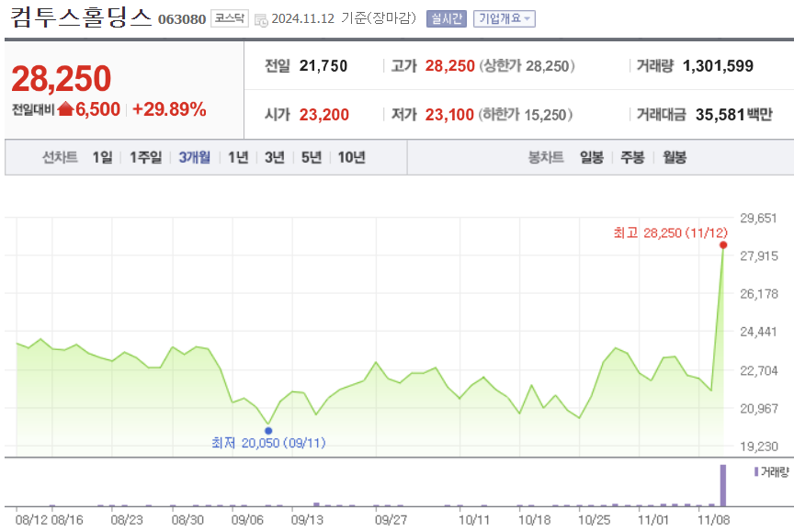Switch chart to 1년 period
Screen dimensions: 794x532
tap(238, 157)
